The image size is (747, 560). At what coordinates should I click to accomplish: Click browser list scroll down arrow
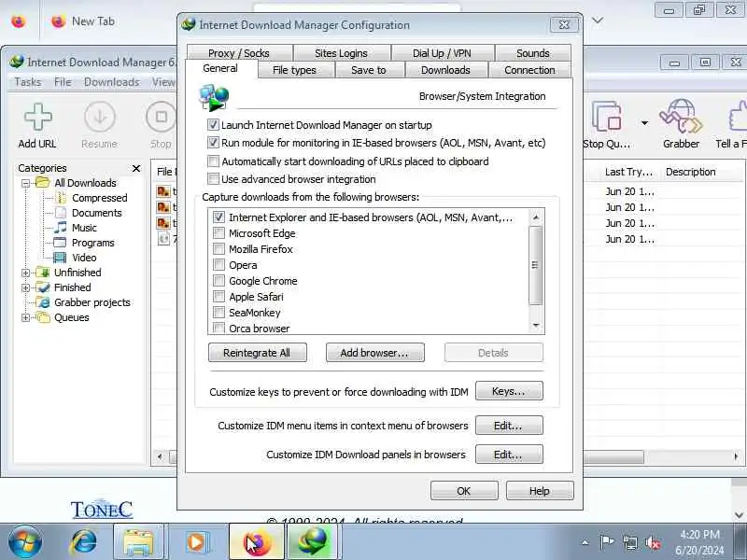coord(536,326)
